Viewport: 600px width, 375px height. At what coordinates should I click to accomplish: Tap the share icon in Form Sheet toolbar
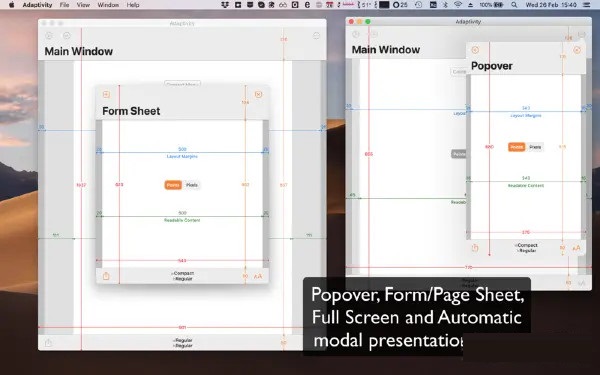click(106, 276)
